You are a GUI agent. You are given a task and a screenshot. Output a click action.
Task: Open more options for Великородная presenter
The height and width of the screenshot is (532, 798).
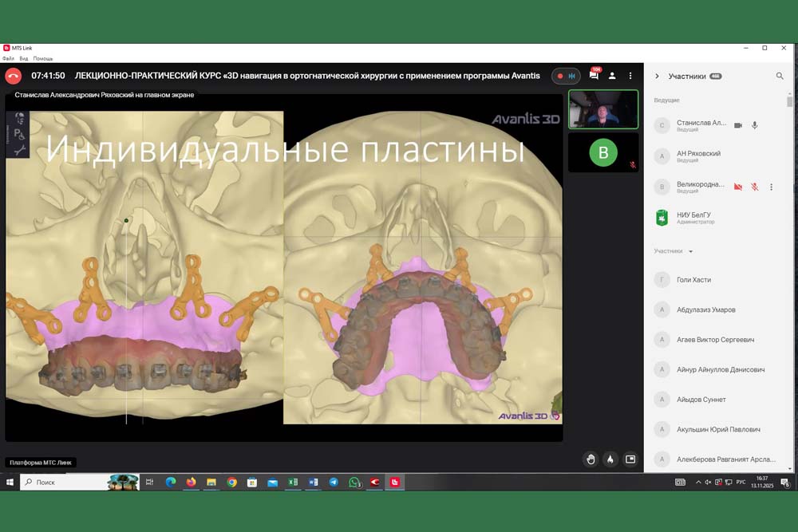[771, 187]
